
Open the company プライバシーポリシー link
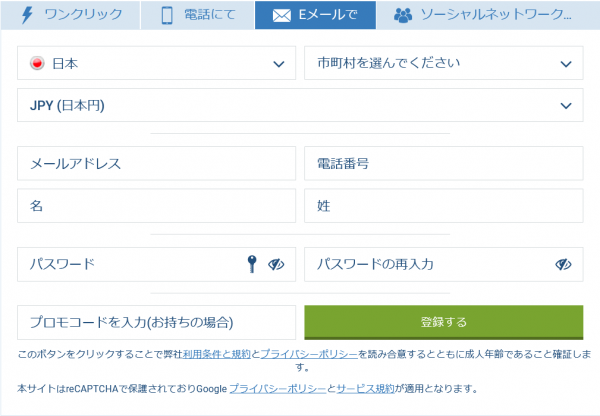click(309, 354)
